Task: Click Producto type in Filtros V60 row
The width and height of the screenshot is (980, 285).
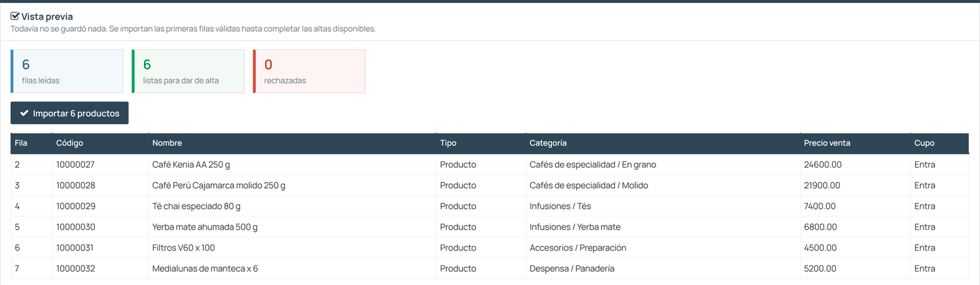Action: point(458,248)
